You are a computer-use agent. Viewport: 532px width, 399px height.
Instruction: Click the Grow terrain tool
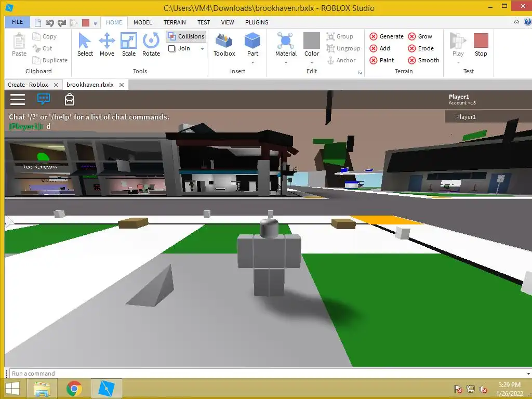click(420, 36)
